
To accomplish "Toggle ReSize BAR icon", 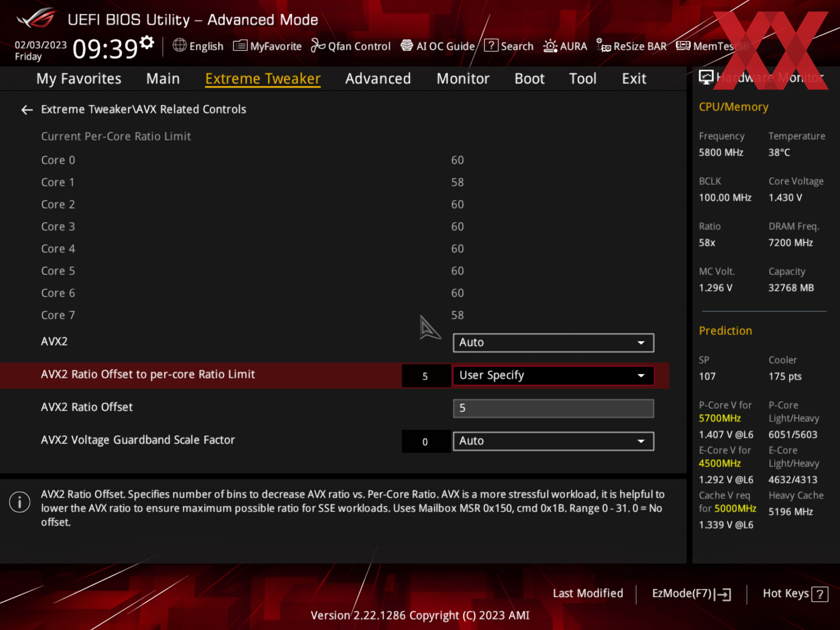I will click(x=604, y=45).
